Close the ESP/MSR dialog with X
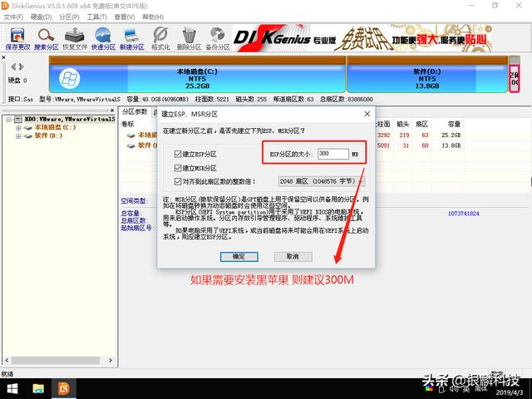Image resolution: width=532 pixels, height=399 pixels. pyautogui.click(x=367, y=114)
